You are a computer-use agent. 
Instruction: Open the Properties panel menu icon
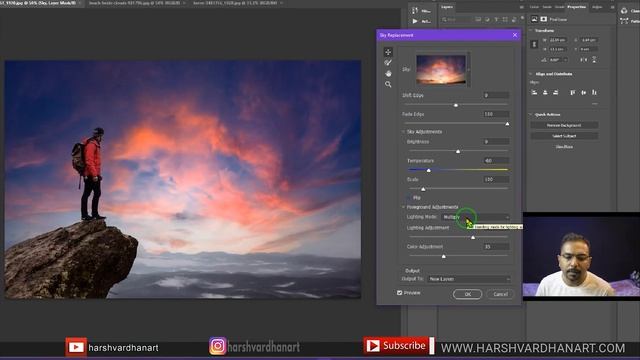(x=612, y=7)
